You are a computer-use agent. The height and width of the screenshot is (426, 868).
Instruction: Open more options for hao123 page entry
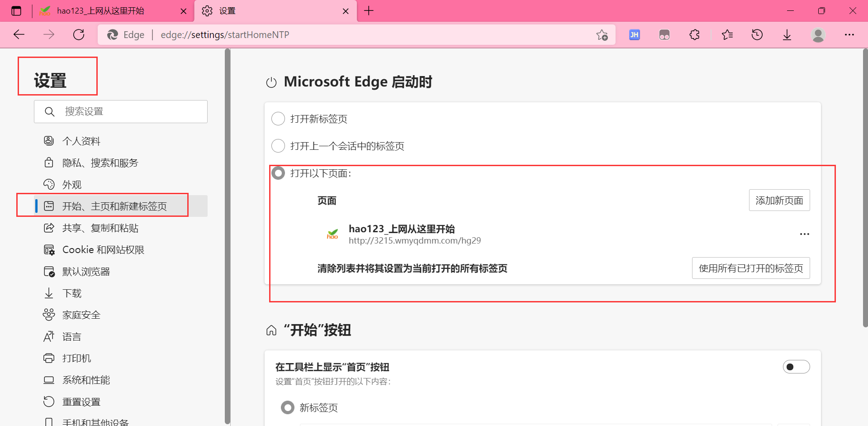click(804, 234)
